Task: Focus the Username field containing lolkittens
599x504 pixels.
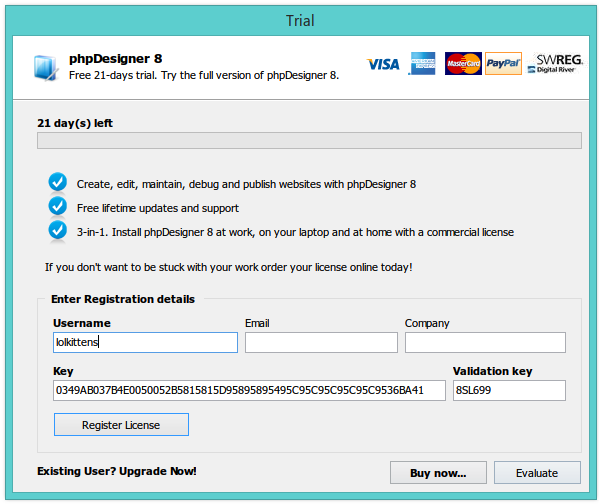Action: click(145, 342)
